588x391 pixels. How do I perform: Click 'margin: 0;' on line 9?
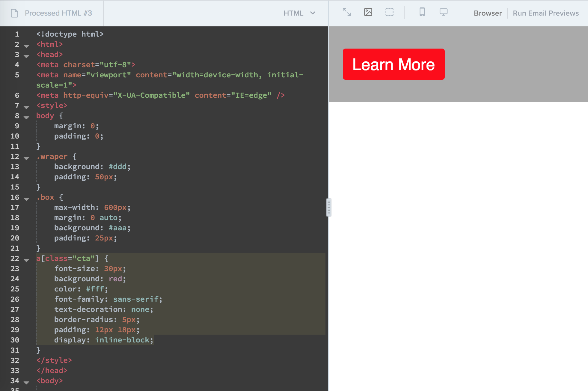(x=76, y=126)
